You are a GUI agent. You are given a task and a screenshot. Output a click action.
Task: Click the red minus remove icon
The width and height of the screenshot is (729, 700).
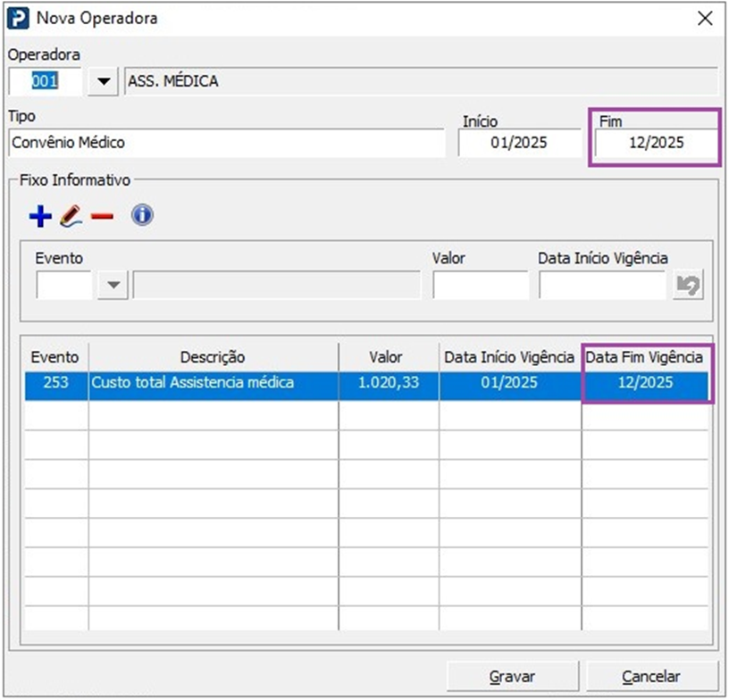(x=102, y=216)
